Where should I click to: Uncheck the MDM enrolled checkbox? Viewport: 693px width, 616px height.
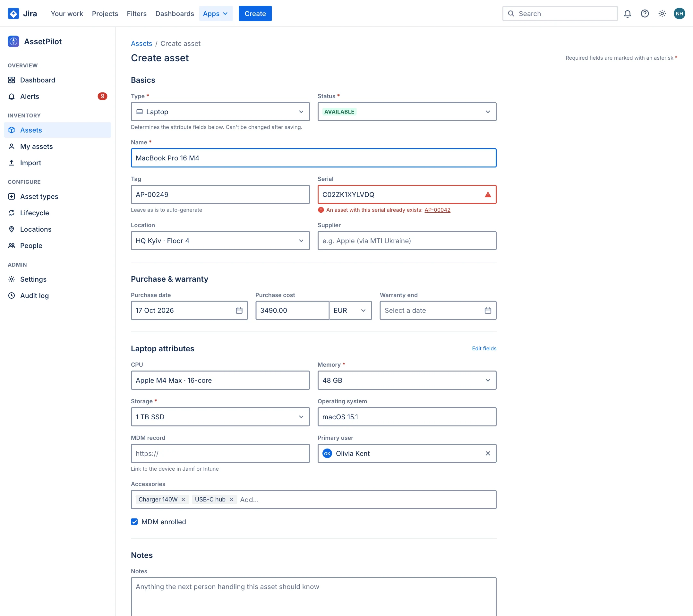point(134,522)
